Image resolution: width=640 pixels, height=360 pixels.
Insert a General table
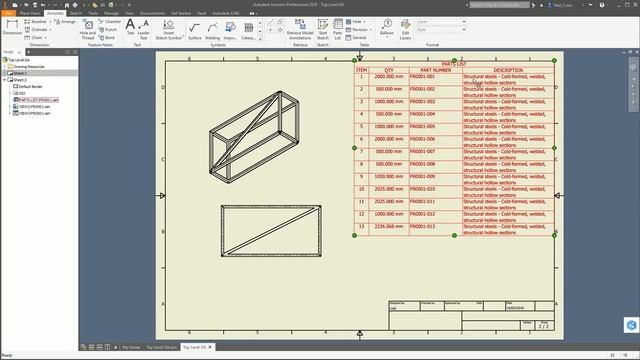point(356,38)
